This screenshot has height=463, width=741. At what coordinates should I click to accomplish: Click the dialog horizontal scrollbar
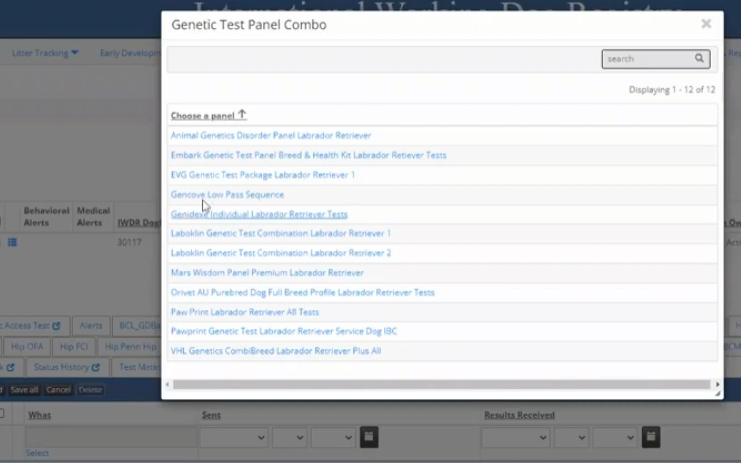(x=441, y=385)
